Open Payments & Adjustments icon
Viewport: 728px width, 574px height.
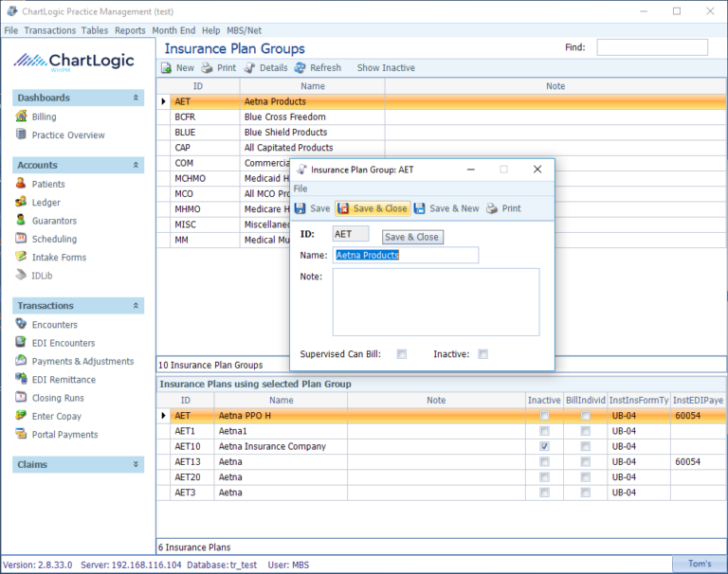[x=21, y=360]
